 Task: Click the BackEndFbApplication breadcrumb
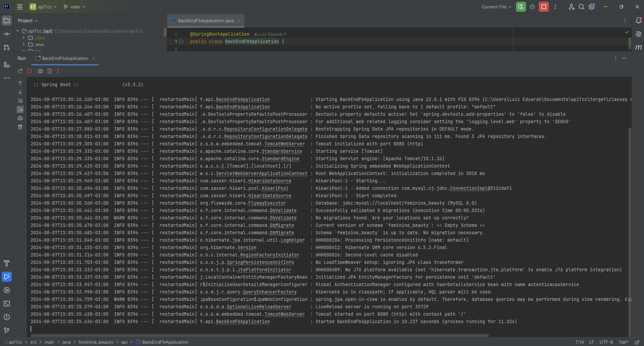[162, 342]
